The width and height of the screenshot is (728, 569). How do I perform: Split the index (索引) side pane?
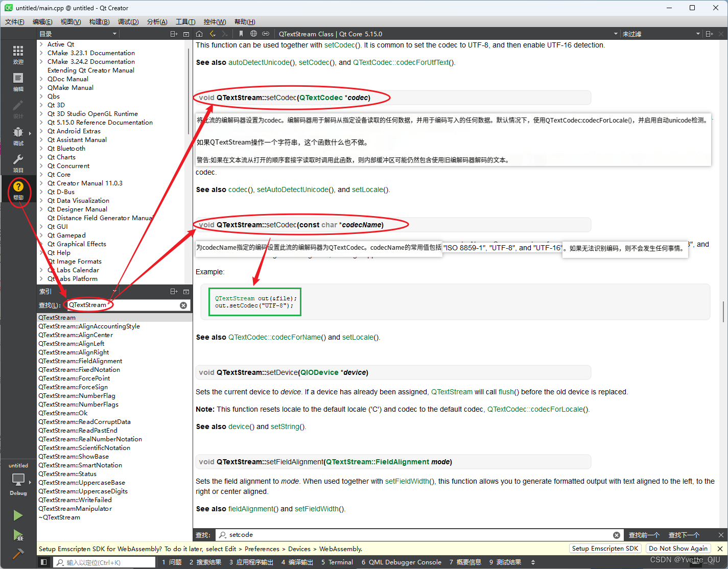(174, 291)
